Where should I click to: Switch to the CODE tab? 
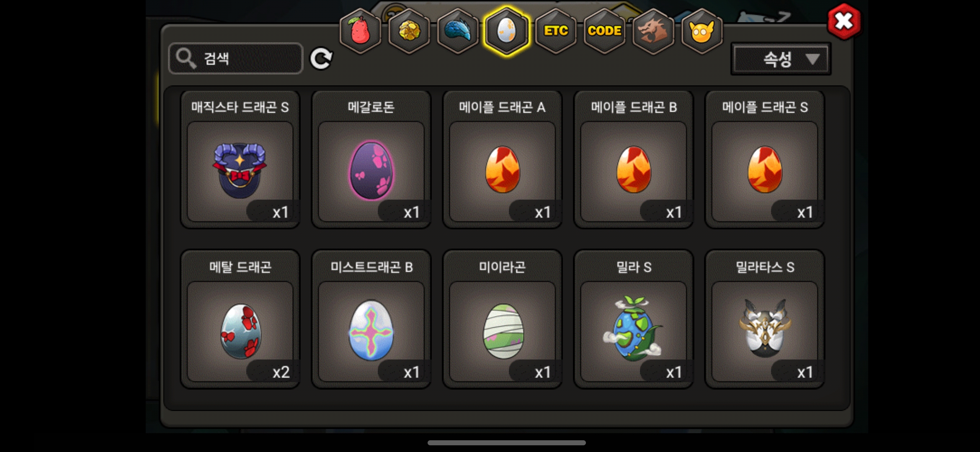[x=604, y=31]
